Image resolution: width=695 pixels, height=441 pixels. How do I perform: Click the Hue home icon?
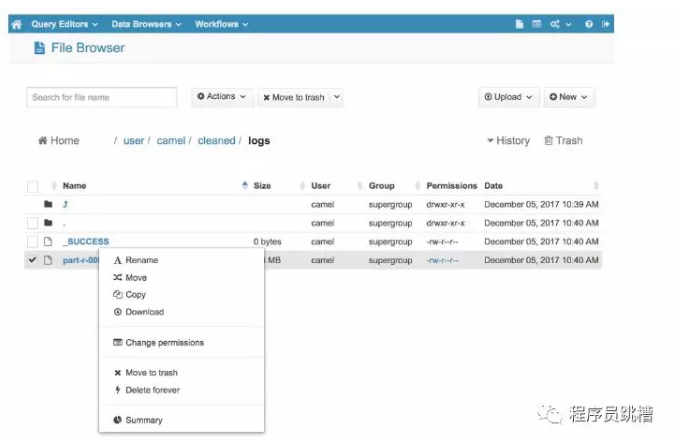(16, 24)
